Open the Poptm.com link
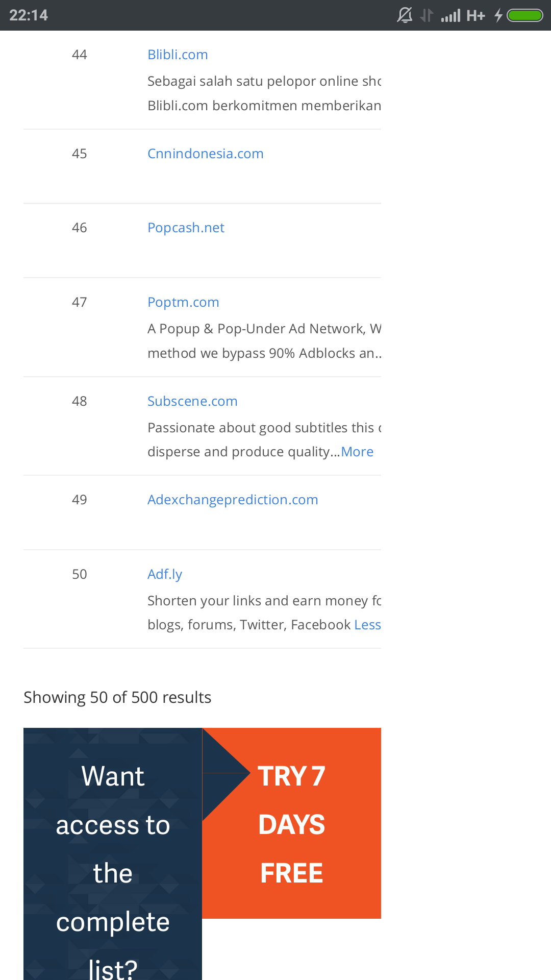 click(183, 302)
